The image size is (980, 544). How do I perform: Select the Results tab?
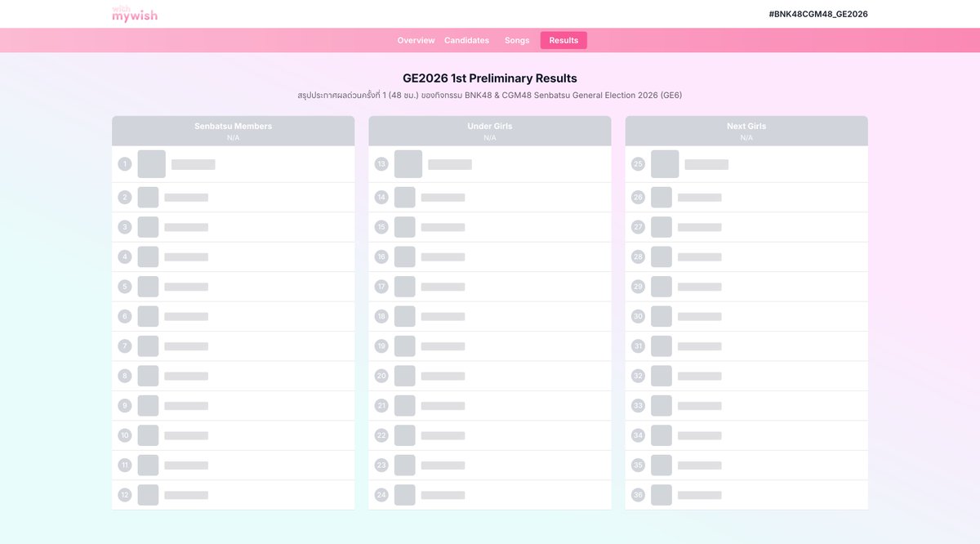point(563,40)
